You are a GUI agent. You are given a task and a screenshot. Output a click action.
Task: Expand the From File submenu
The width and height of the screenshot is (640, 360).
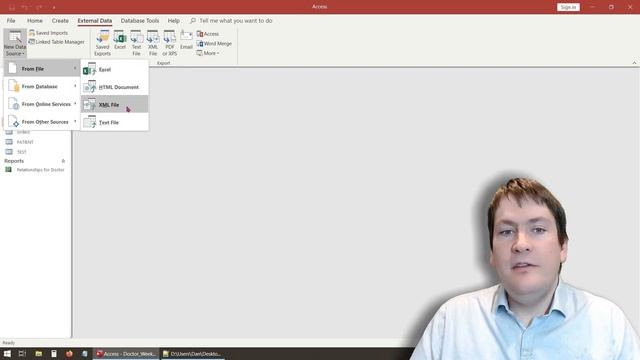pyautogui.click(x=42, y=69)
